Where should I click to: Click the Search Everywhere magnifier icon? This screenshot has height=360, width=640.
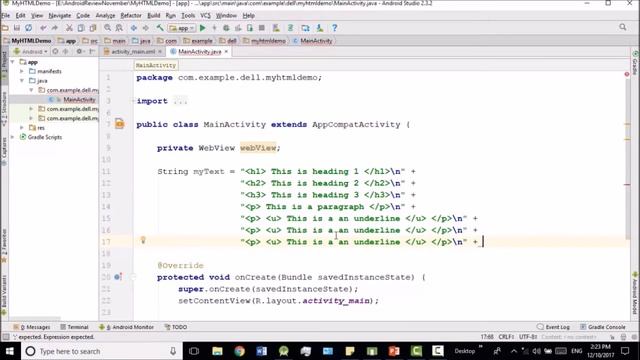622,27
